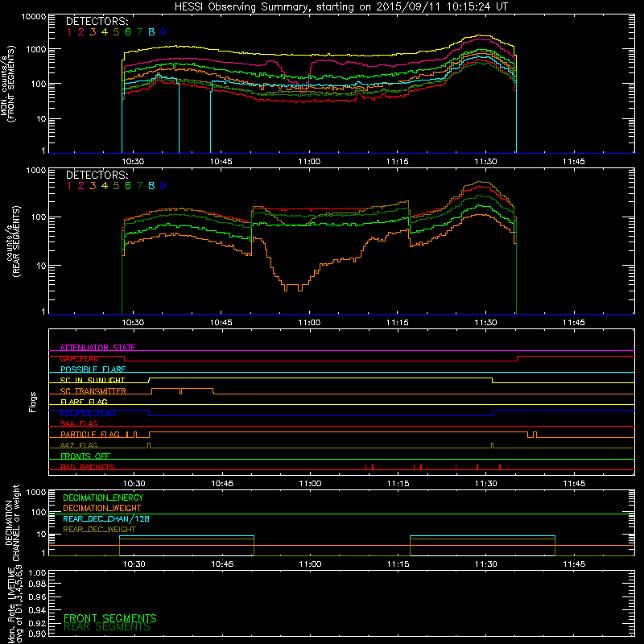Click the vertical 'Flags' axis title
The height and width of the screenshot is (644, 644).
(x=32, y=402)
